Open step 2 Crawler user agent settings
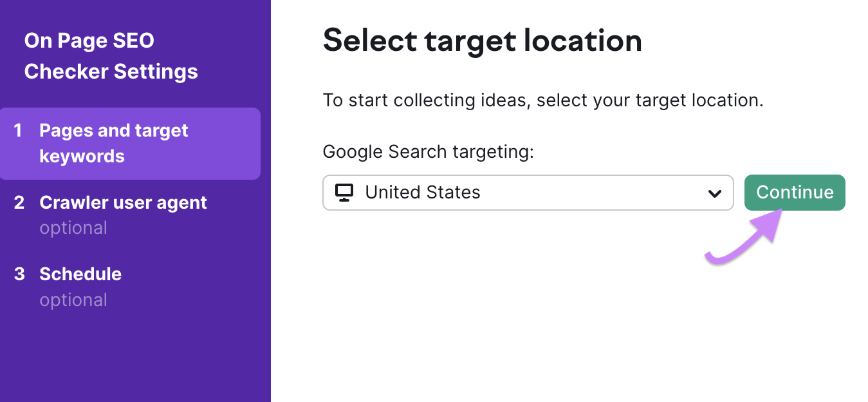This screenshot has height=402, width=868. coord(124,202)
